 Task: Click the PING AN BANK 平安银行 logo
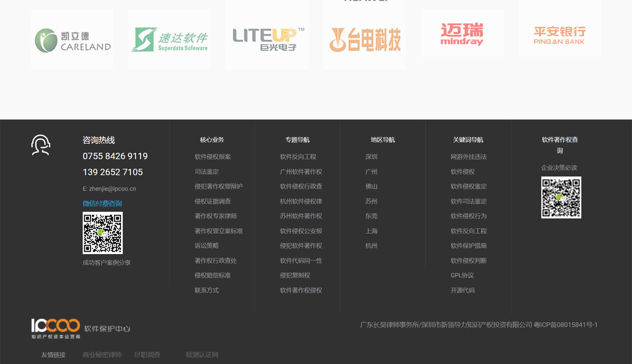559,33
